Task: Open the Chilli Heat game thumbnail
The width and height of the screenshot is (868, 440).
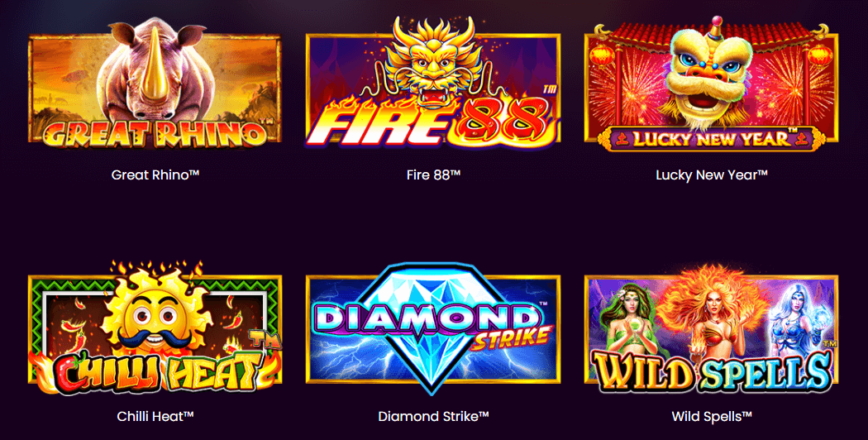Action: click(155, 328)
